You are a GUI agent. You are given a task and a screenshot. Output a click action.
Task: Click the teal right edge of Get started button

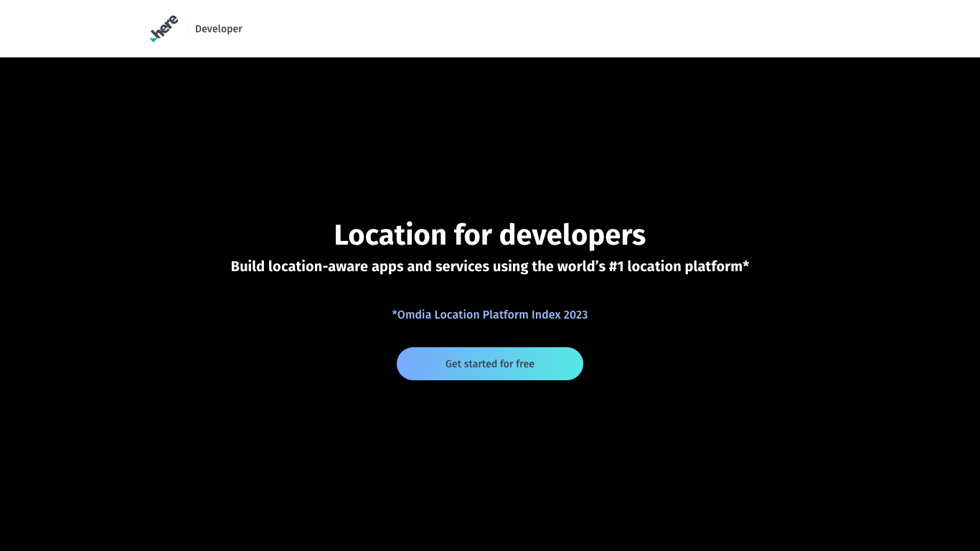pos(571,364)
